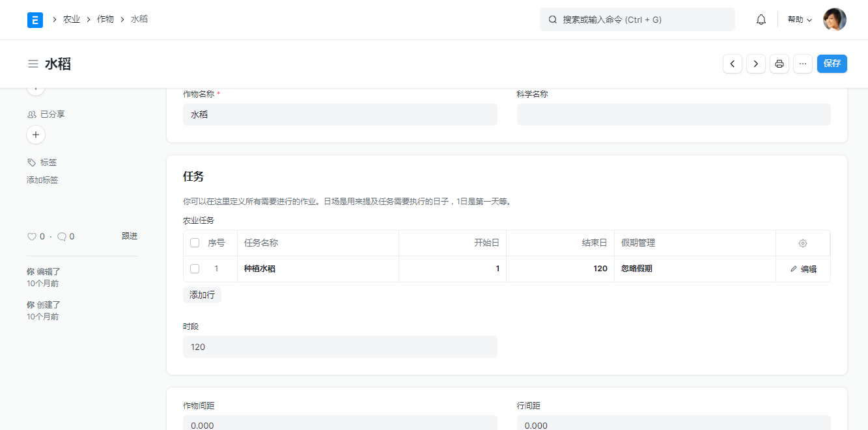Click the 水稻 breadcrumb
This screenshot has height=430, width=868.
pyautogui.click(x=139, y=20)
